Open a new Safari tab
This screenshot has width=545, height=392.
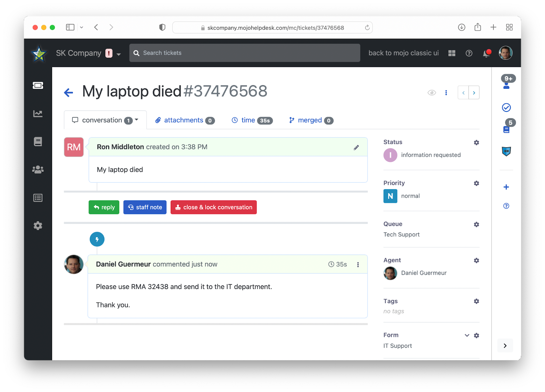493,27
